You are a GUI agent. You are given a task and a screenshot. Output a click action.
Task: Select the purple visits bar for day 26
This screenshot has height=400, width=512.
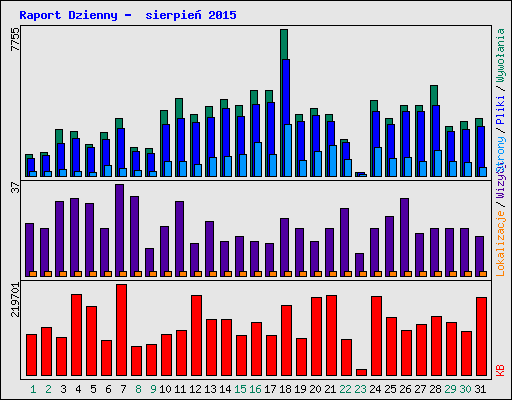405,237
